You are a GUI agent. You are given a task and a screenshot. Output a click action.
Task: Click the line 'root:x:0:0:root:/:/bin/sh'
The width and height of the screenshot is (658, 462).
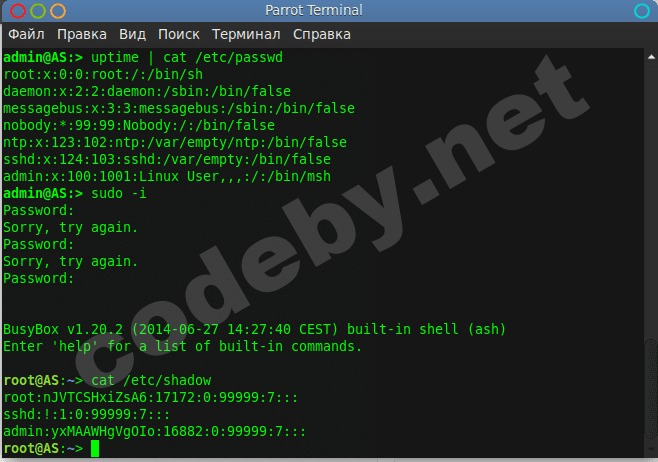[x=103, y=75]
